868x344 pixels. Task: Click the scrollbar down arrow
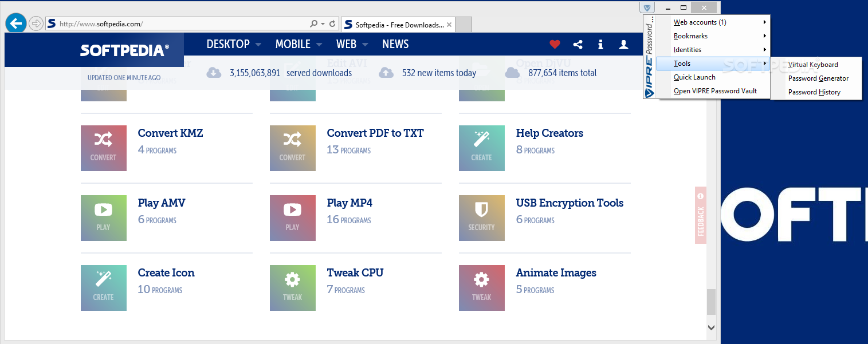point(711,328)
